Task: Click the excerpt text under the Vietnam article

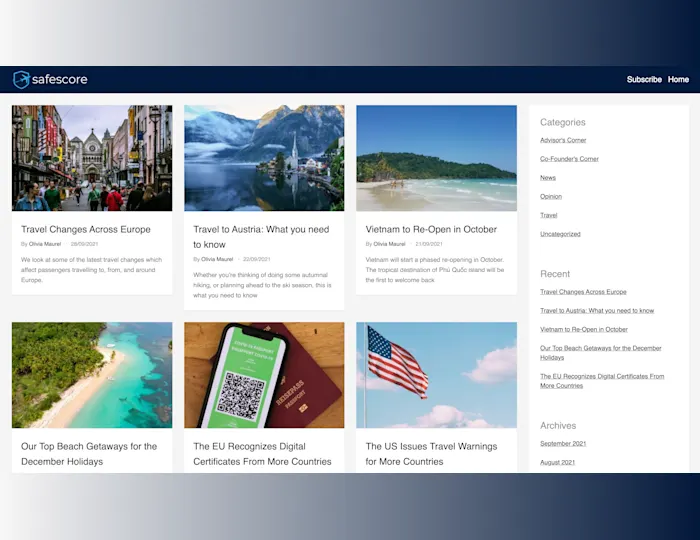Action: [x=435, y=270]
